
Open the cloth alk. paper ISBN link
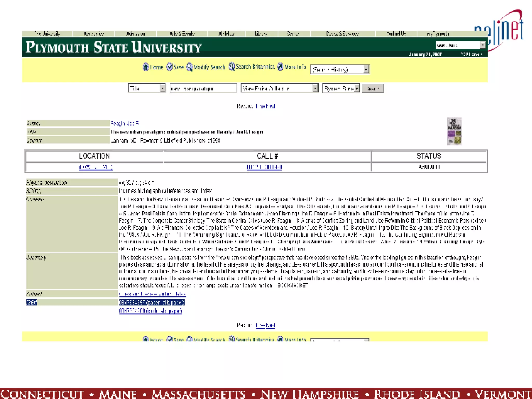coord(150,311)
